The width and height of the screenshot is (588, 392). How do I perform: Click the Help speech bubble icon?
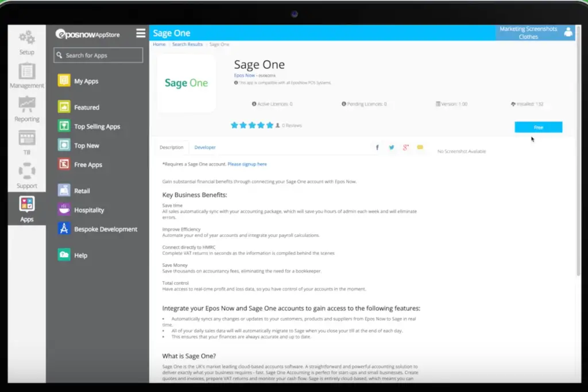64,255
